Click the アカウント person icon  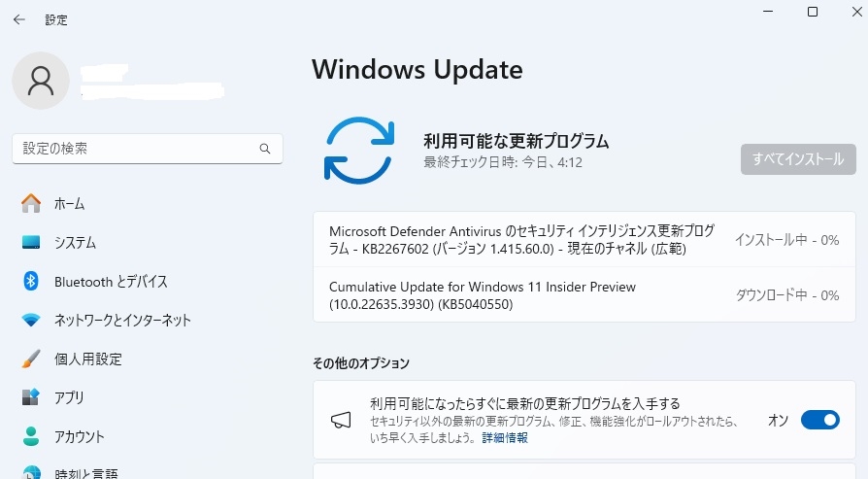coord(31,436)
